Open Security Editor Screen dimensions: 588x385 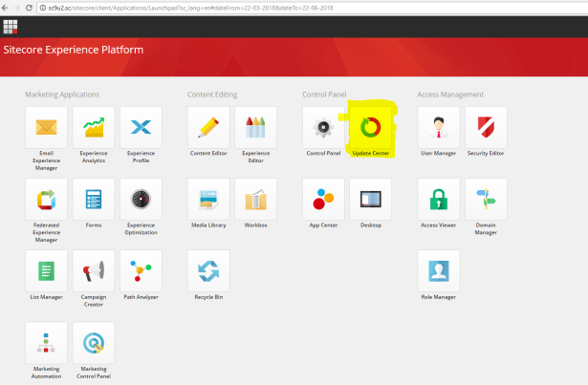486,127
